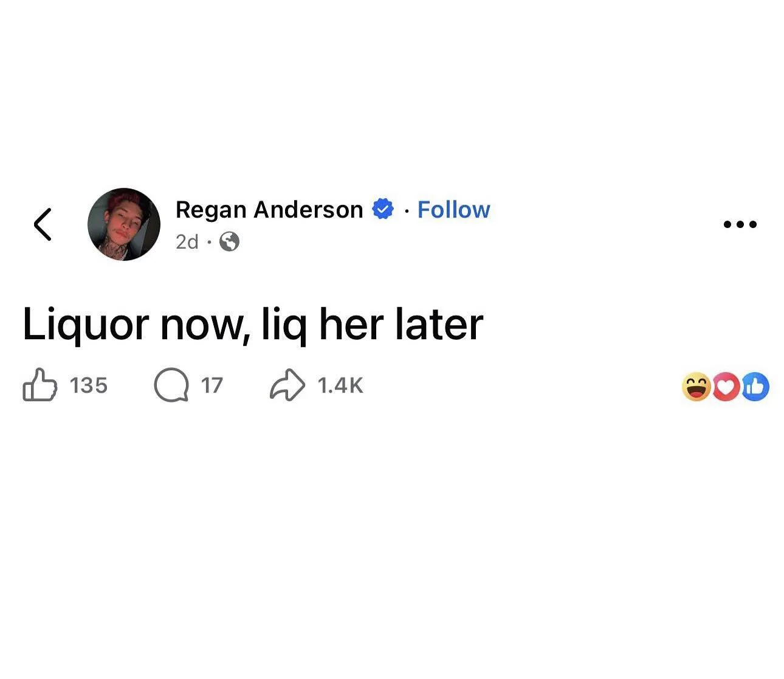Select the blue thumbs-up Like reaction
This screenshot has height=679, width=784.
pos(755,387)
